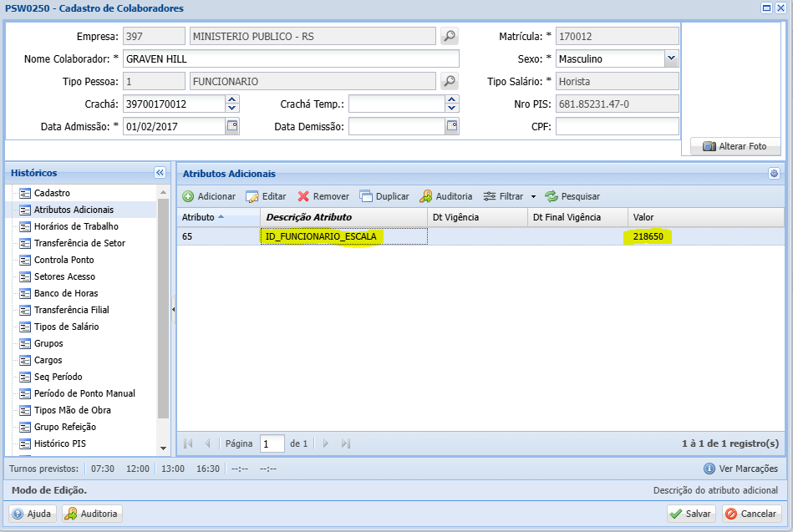This screenshot has width=793, height=532.
Task: Open the Tipo Pessoa lookup magnifier
Action: (449, 81)
